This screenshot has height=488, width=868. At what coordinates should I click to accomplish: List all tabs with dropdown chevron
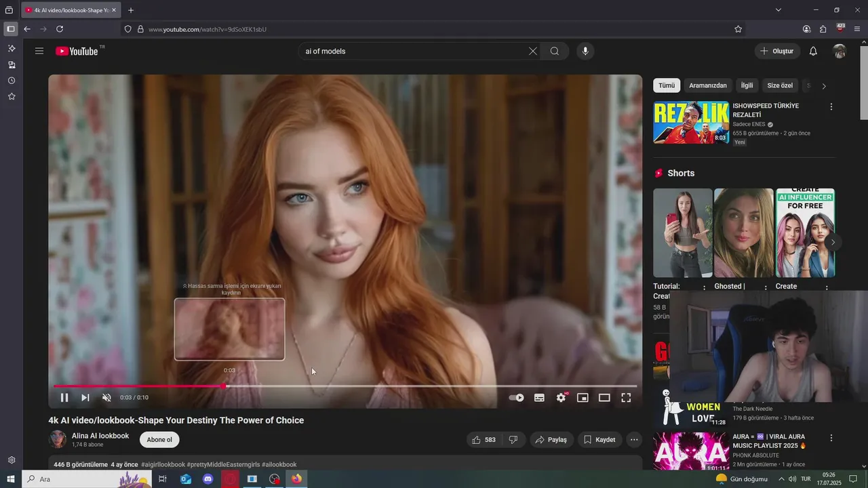click(778, 10)
